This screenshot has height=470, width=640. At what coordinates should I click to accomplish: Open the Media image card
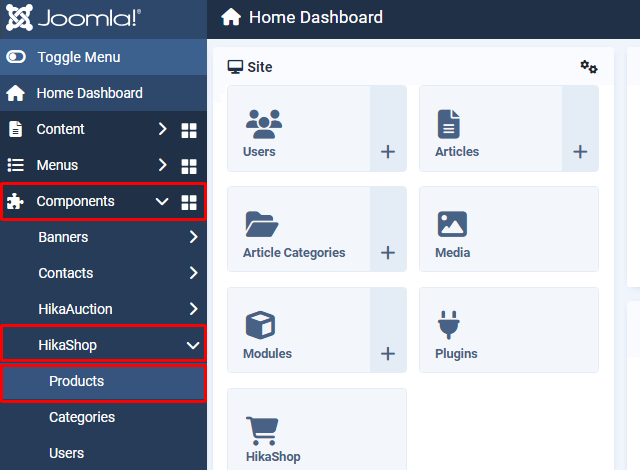(x=509, y=229)
